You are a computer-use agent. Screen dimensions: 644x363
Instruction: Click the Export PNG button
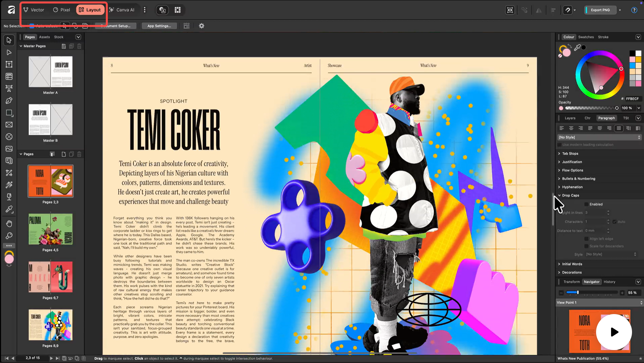click(x=600, y=10)
